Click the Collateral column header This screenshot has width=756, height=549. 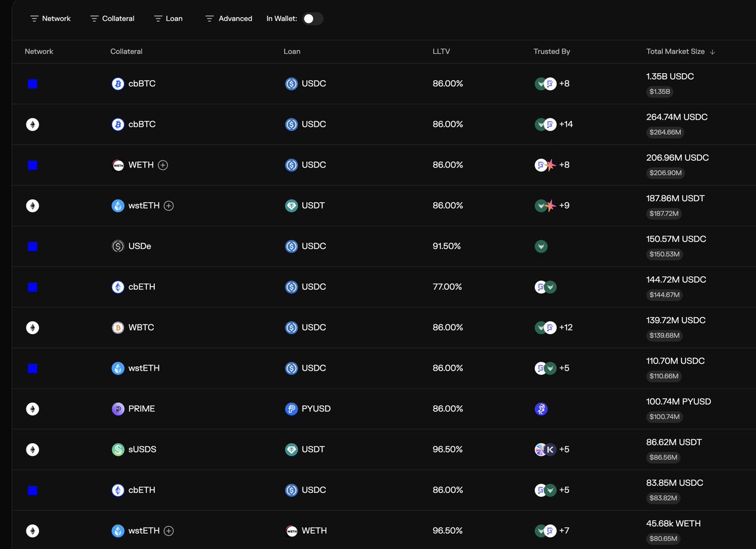[126, 52]
